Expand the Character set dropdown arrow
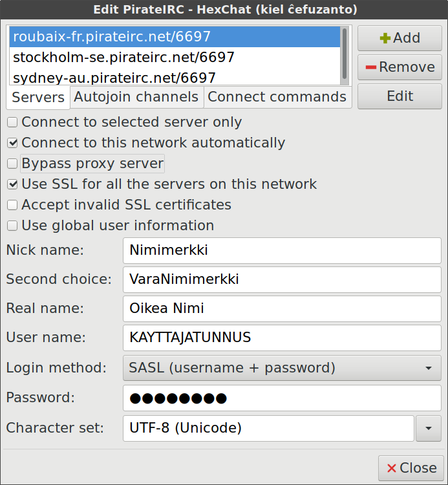Screen dimensions: 448x485 click(x=428, y=427)
